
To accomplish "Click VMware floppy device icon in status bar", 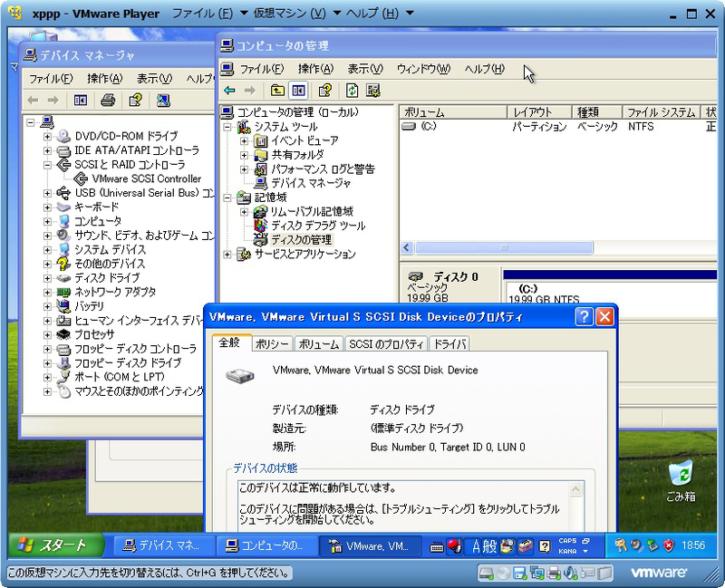I will coord(519,574).
